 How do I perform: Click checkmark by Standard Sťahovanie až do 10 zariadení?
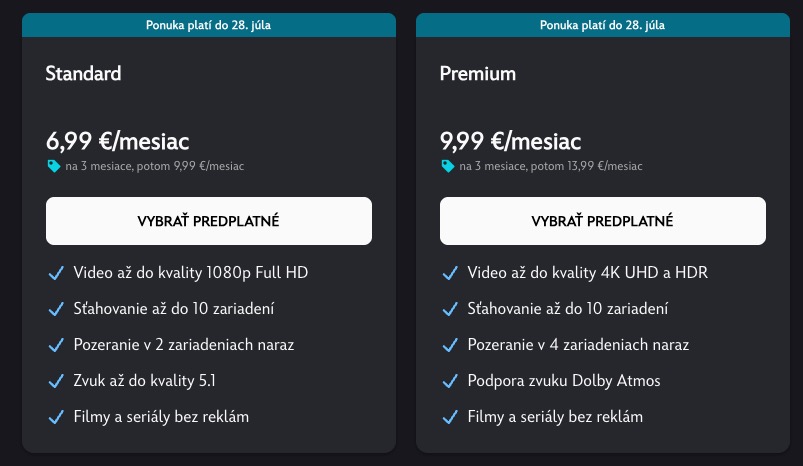[56, 309]
